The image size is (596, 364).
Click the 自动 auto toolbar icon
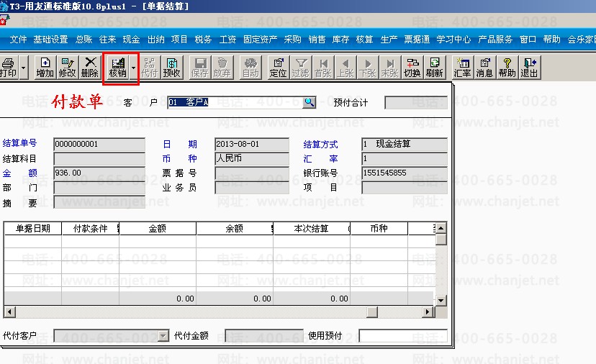250,68
